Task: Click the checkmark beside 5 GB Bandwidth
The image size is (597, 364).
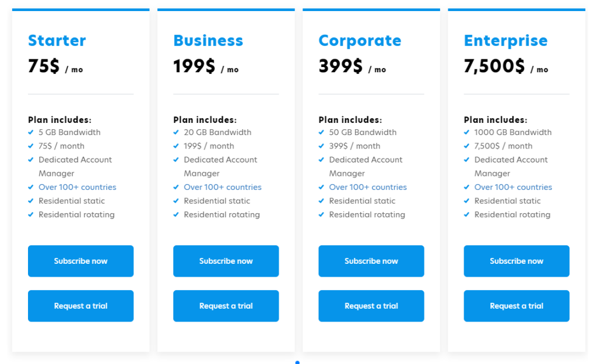Action: point(31,132)
